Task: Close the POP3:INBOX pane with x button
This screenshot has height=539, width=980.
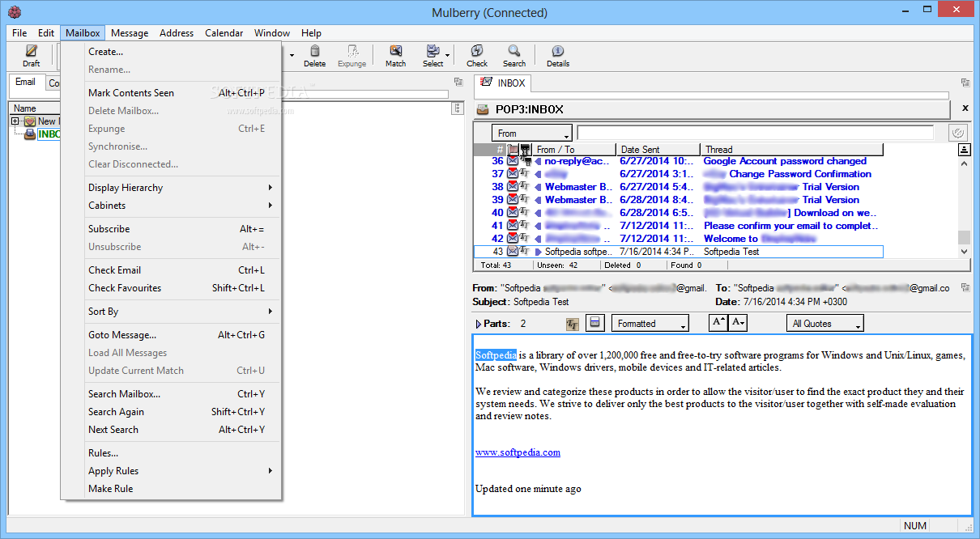Action: 965,108
